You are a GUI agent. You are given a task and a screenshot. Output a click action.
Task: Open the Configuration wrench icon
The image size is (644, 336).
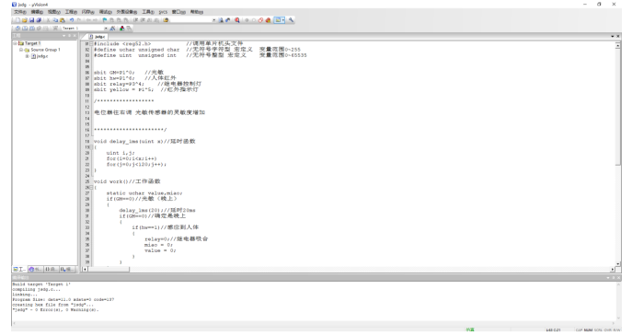tap(291, 20)
